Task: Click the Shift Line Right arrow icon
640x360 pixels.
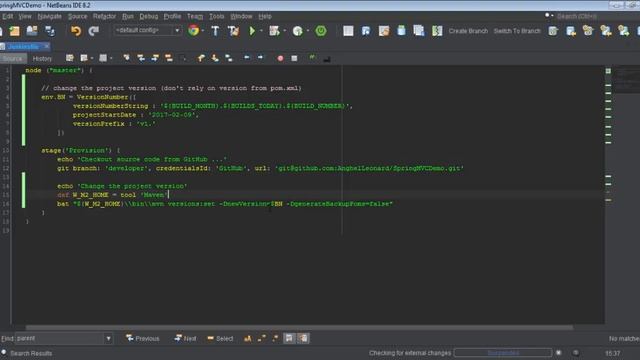Action: point(260,58)
